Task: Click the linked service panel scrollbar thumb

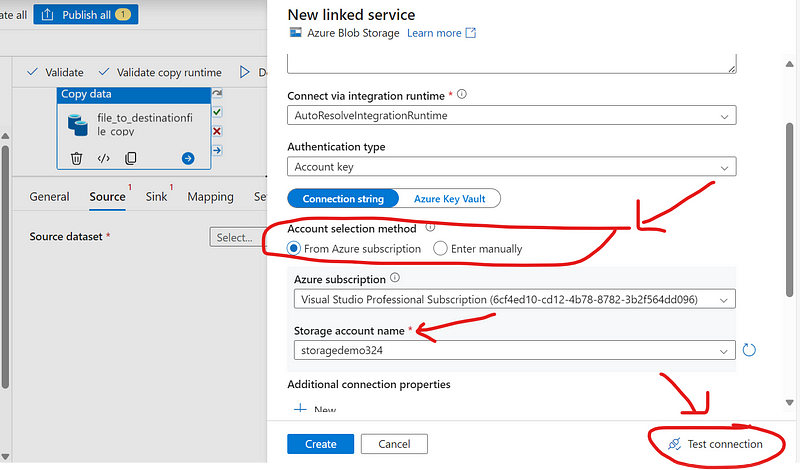Action: pyautogui.click(x=789, y=209)
